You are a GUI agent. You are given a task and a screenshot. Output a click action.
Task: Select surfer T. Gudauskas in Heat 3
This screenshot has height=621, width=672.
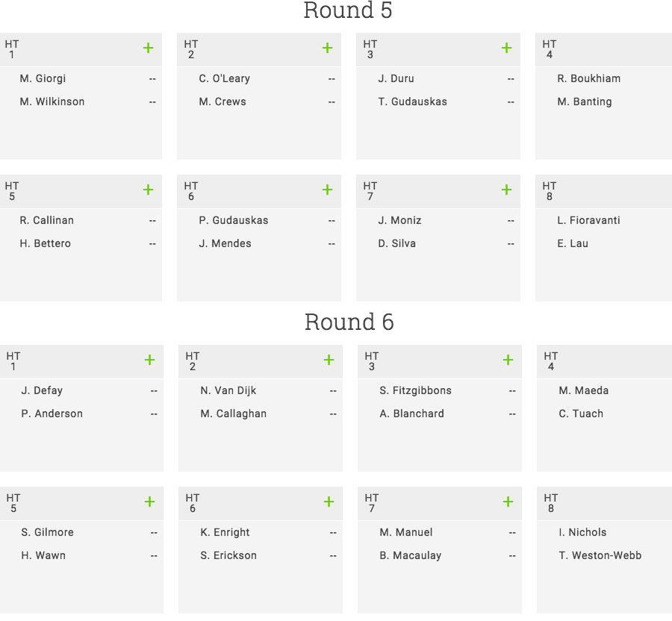[412, 102]
